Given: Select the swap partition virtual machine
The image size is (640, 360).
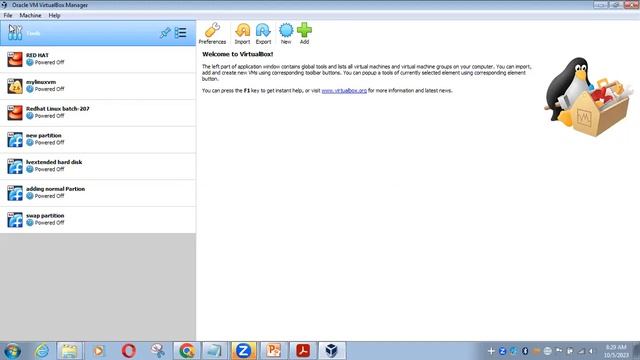Looking at the screenshot, I should point(98,220).
